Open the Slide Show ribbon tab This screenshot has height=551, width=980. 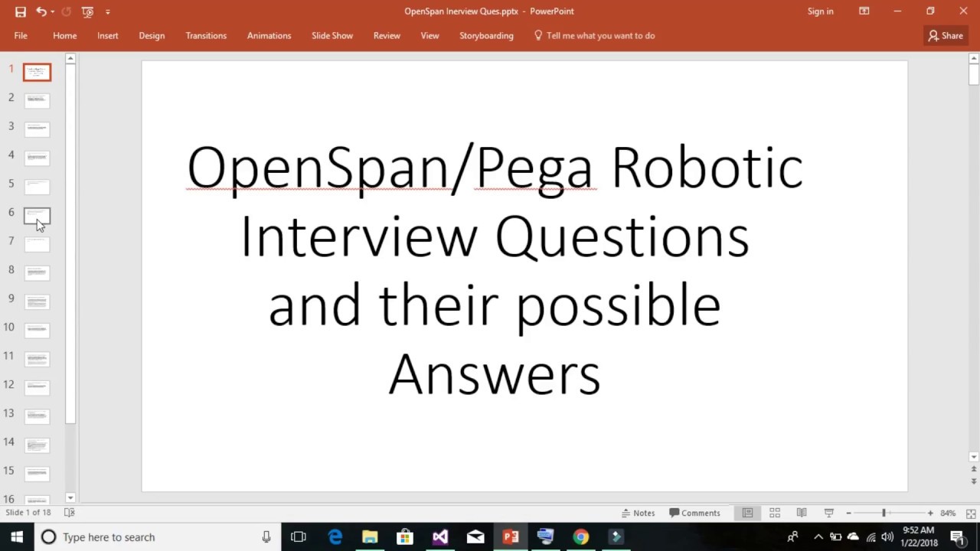(332, 35)
